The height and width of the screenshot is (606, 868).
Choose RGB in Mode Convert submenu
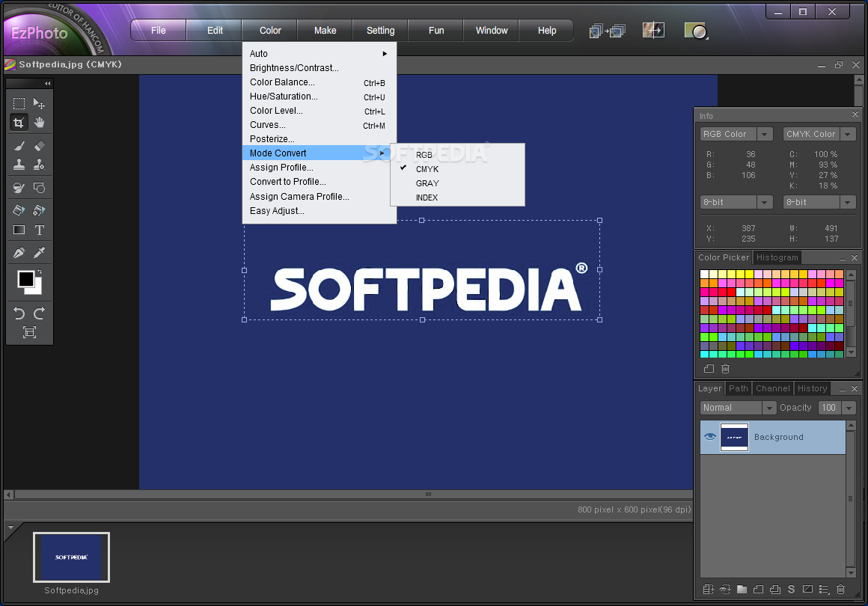coord(457,155)
